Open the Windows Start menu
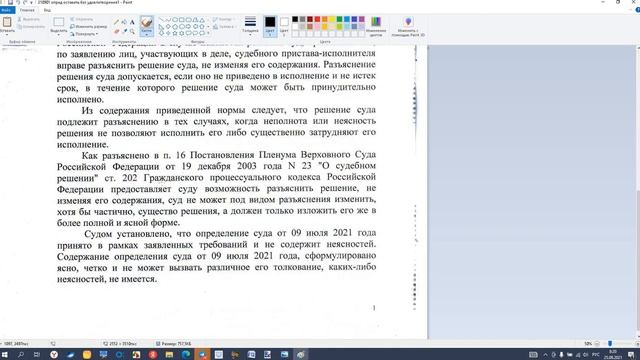Viewport: 640px width, 360px height. [x=4, y=354]
